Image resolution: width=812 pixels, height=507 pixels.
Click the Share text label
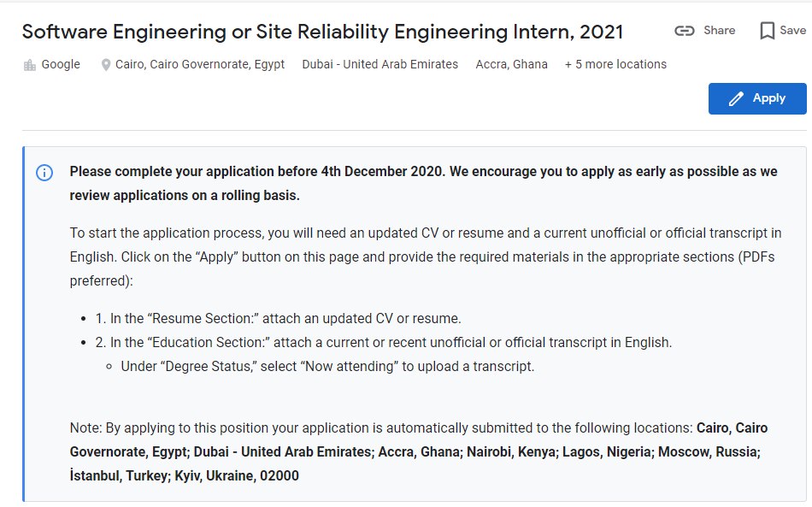pyautogui.click(x=720, y=31)
